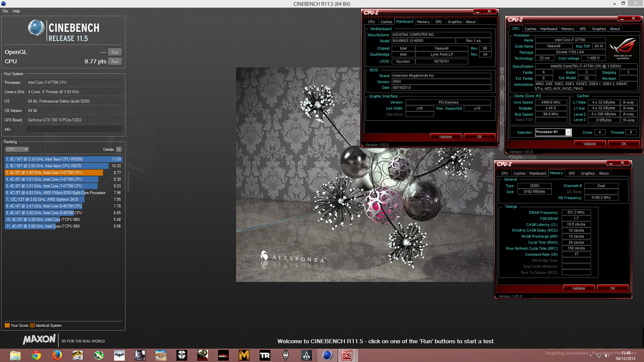This screenshot has height=362, width=644.
Task: Click the Info input field
Action: (x=74, y=129)
